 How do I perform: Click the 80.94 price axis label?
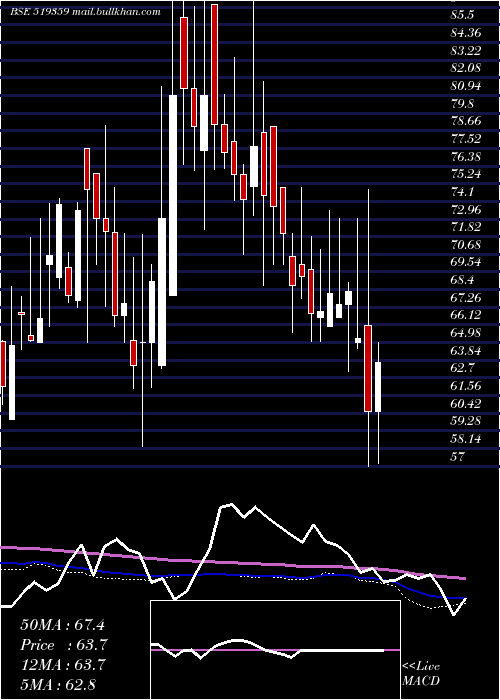tap(466, 86)
